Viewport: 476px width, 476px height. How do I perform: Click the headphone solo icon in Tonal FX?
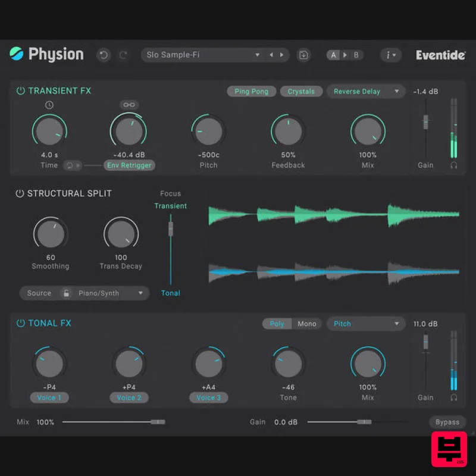454,397
